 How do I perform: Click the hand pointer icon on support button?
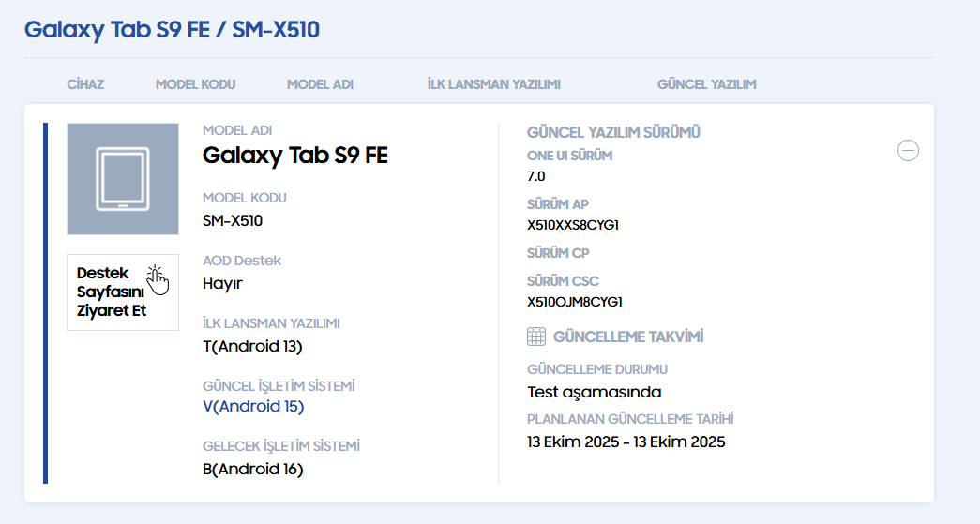[157, 279]
